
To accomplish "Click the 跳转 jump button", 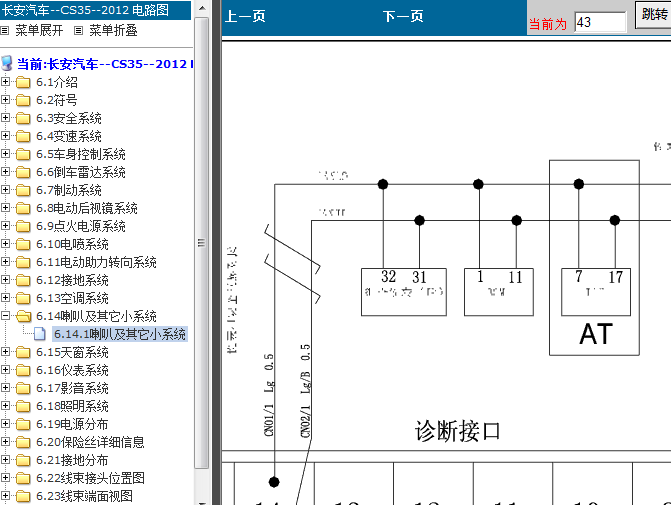I will [653, 15].
